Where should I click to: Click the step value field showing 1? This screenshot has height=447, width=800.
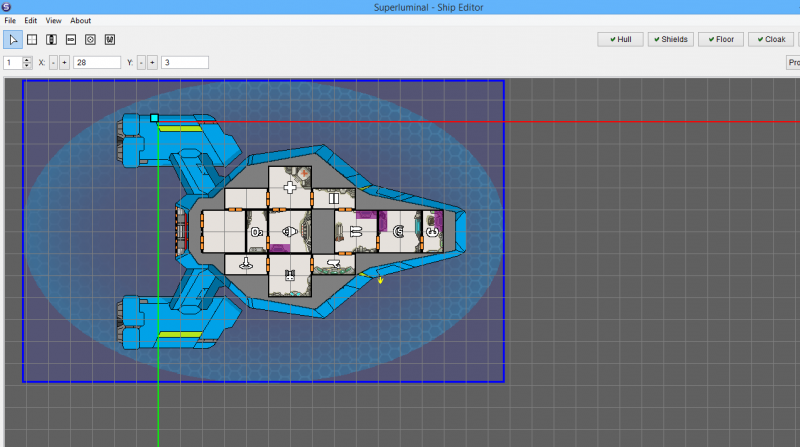[x=13, y=63]
